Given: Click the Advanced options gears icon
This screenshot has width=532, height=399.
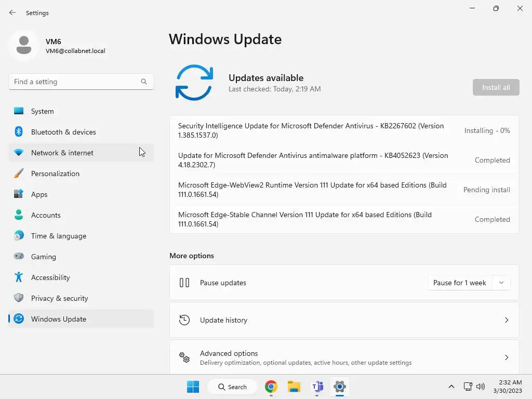Looking at the screenshot, I should point(184,357).
